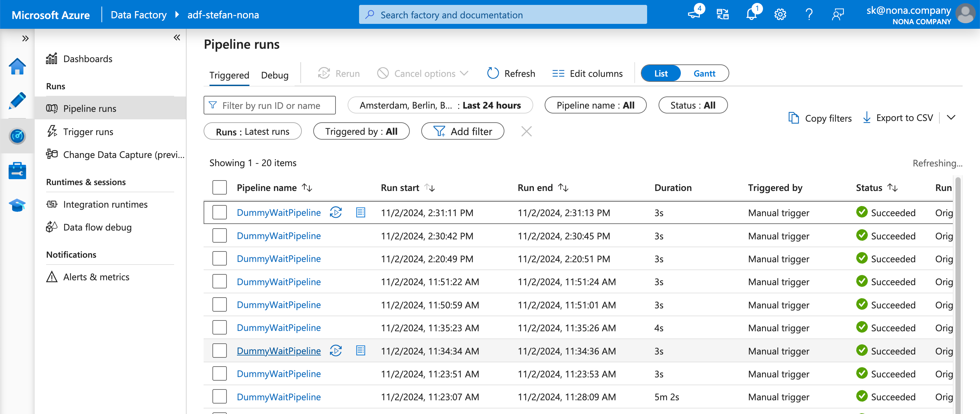980x414 pixels.
Task: Open settings gear in top bar
Action: coord(780,15)
